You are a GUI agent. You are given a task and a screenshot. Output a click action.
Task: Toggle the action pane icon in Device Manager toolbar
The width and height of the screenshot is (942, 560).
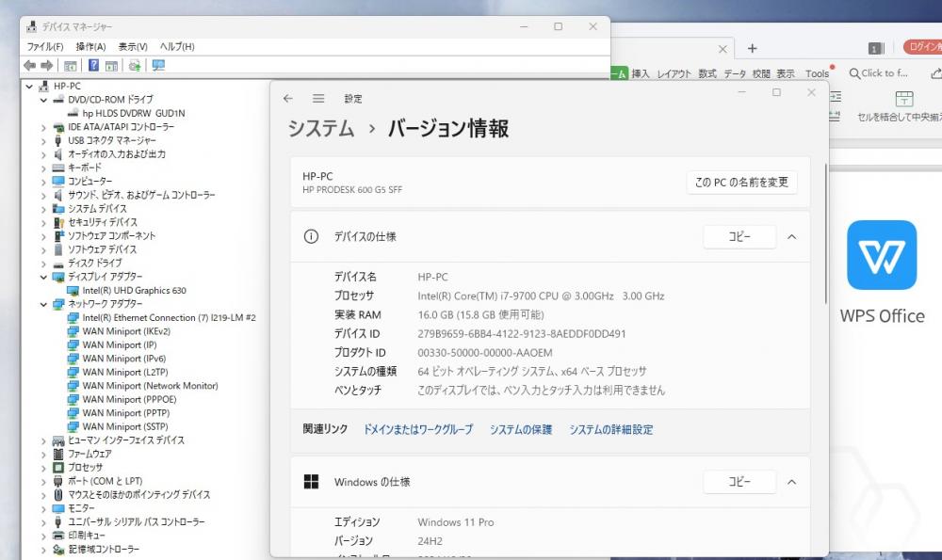111,66
